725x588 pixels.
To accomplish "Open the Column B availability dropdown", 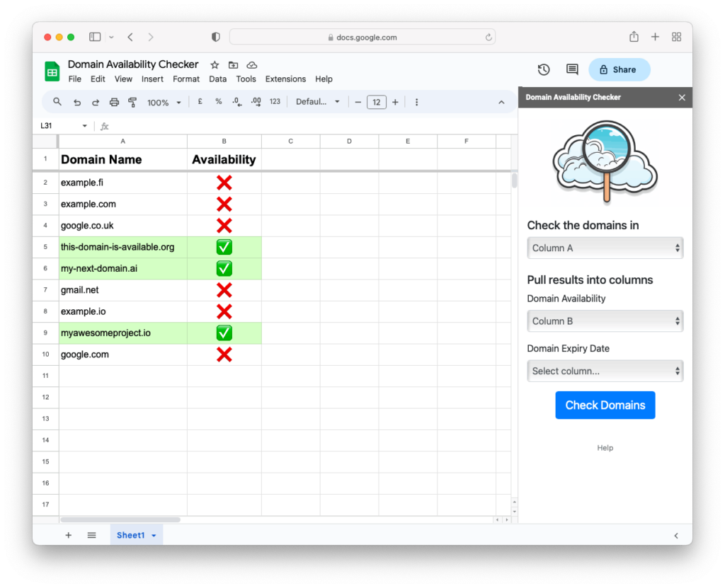I will pos(605,321).
